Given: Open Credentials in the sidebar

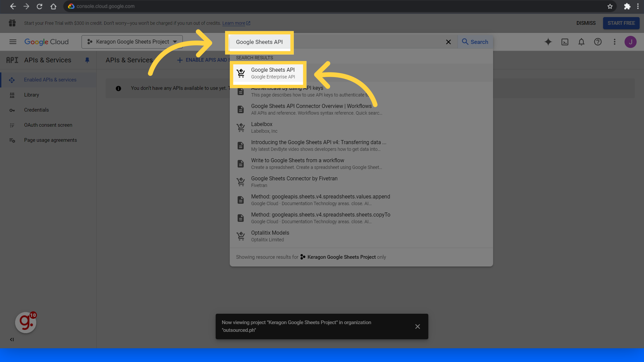Looking at the screenshot, I should 49,110.
